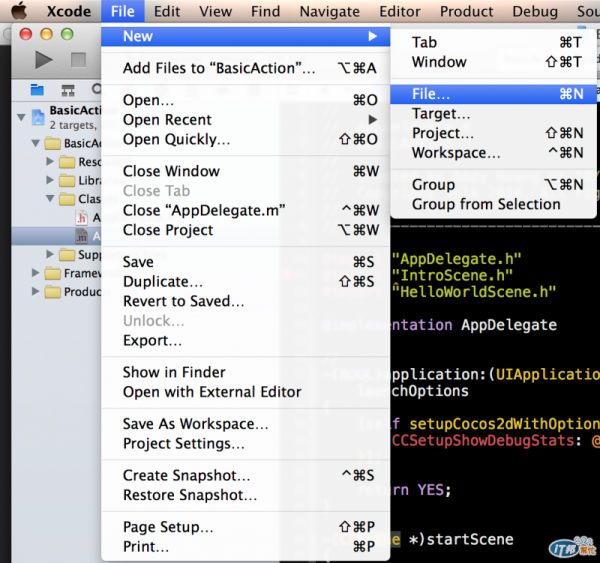The width and height of the screenshot is (600, 563).
Task: Select Export… menu item
Action: pos(246,341)
